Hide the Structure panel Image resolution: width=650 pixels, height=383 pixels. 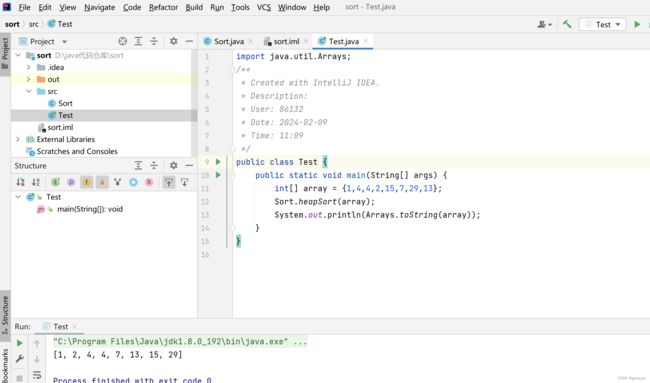pos(189,165)
